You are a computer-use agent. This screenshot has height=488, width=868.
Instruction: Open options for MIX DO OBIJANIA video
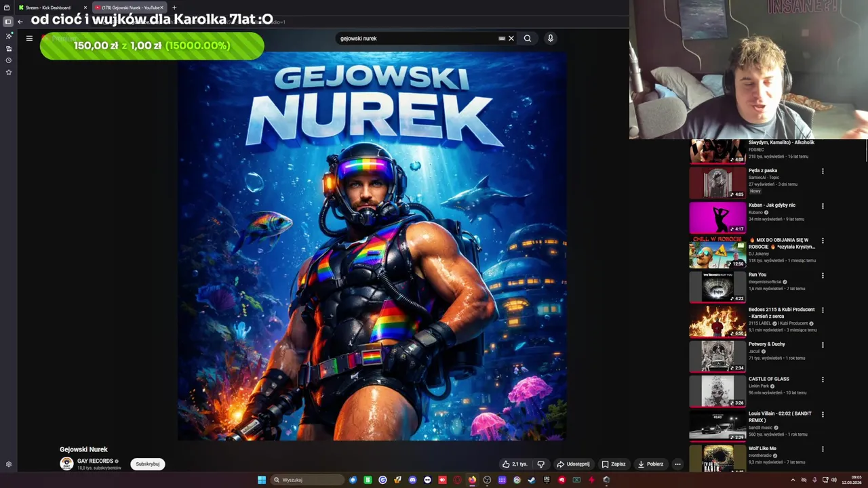tap(823, 241)
